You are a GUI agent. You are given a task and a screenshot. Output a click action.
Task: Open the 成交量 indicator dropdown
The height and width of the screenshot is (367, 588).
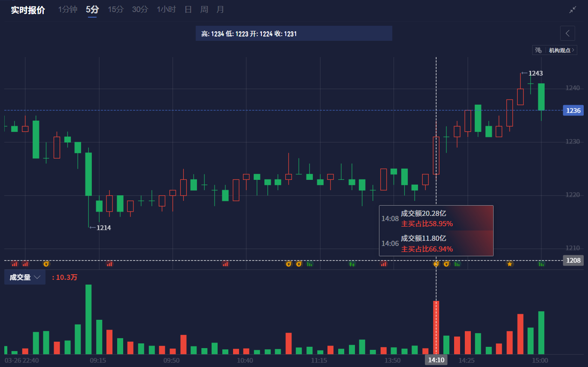coord(25,277)
